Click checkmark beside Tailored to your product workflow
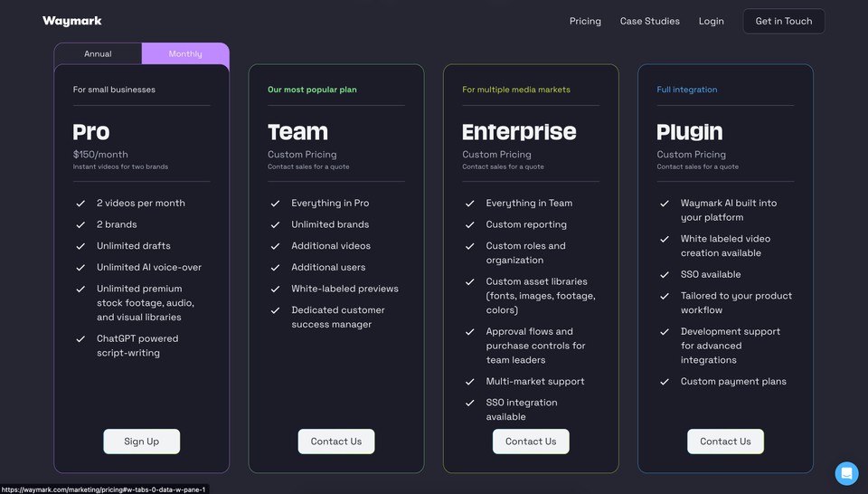 [x=665, y=296]
